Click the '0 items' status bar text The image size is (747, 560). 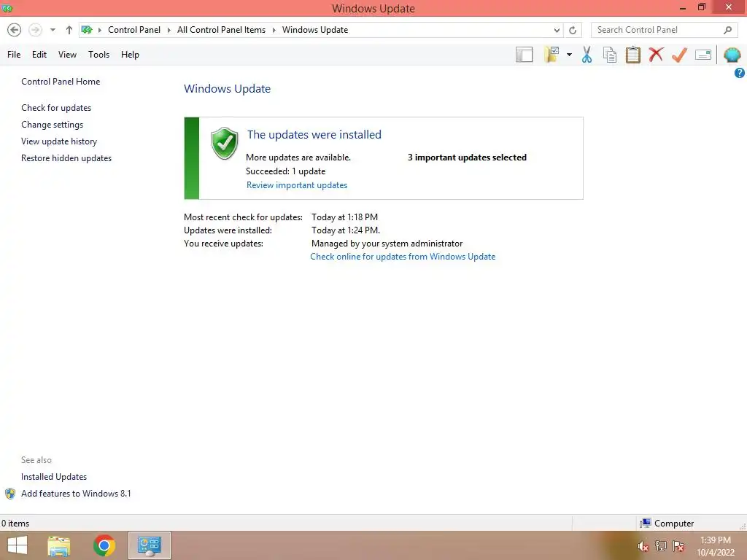[x=15, y=524]
